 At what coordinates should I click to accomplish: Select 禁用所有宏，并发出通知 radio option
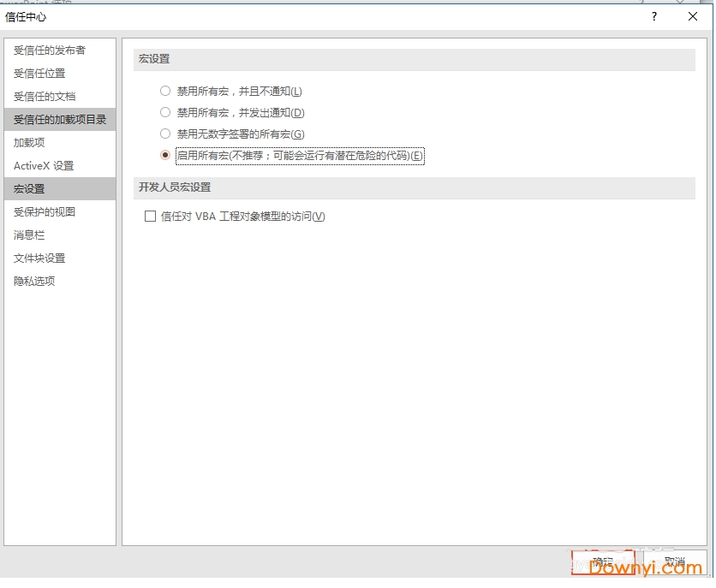click(165, 112)
